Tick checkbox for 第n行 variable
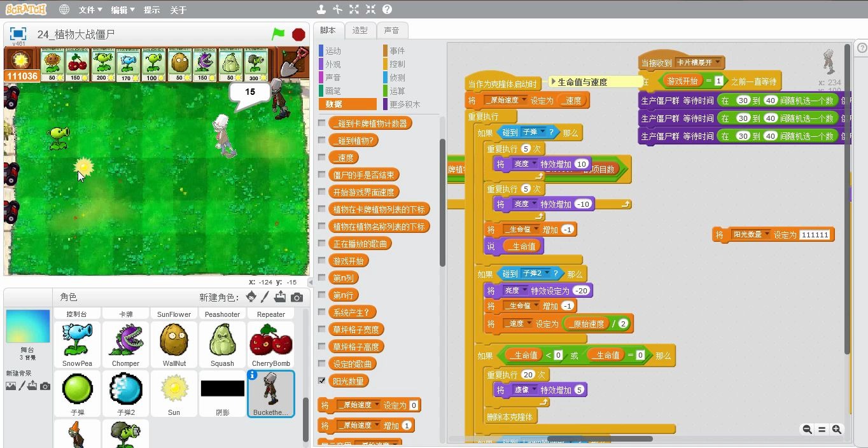 click(x=322, y=295)
